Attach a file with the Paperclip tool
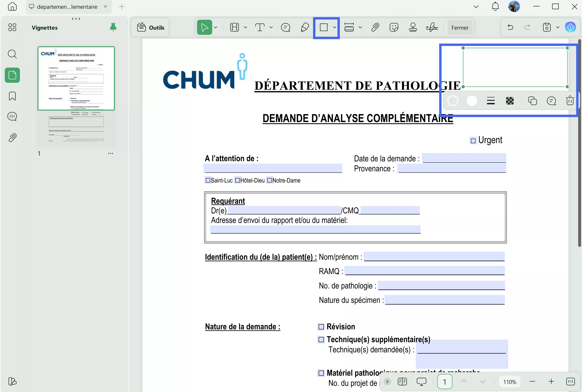This screenshot has height=392, width=582. point(375,27)
